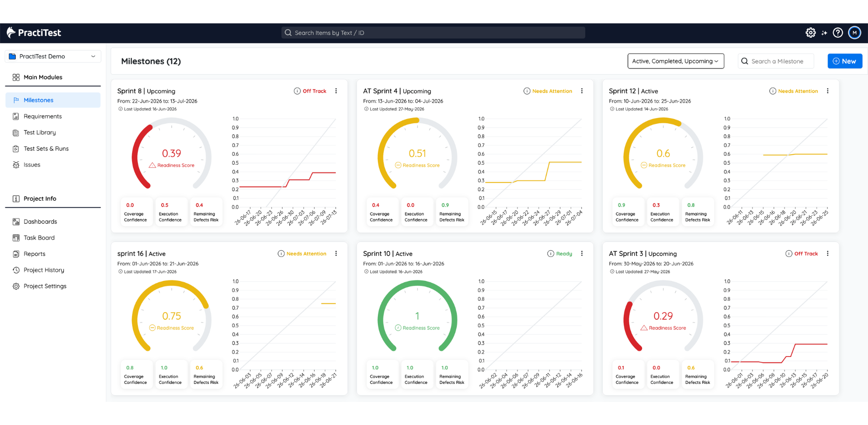
Task: Click the PractiTest logo
Action: click(34, 33)
